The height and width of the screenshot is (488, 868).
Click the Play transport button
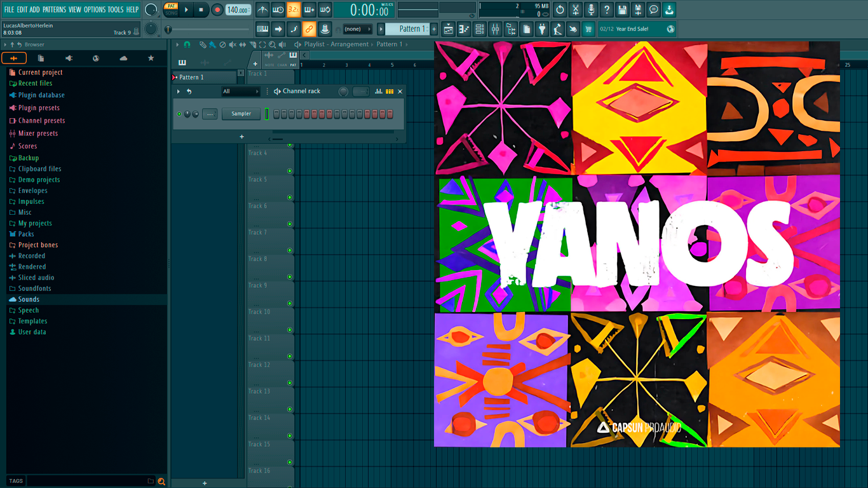click(186, 10)
